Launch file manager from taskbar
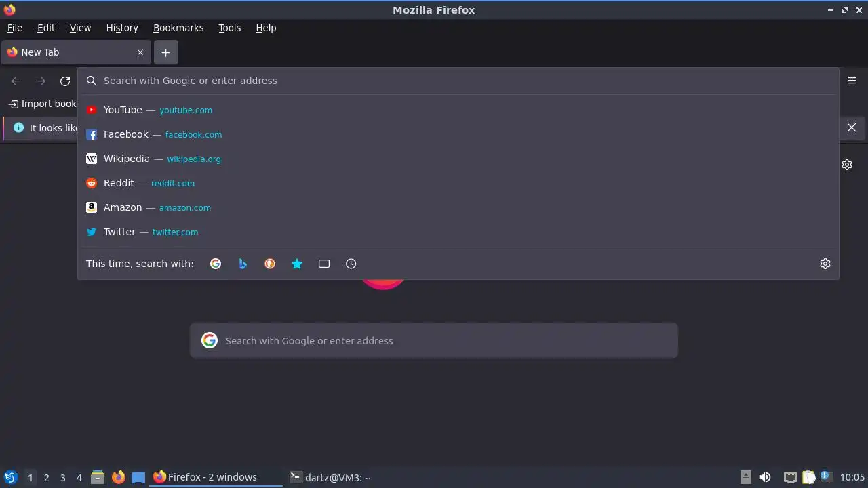This screenshot has height=488, width=868. click(x=98, y=477)
